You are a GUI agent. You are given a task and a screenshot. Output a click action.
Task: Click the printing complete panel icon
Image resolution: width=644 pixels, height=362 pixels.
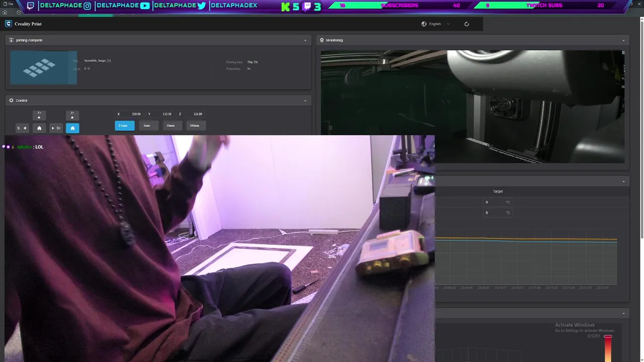point(12,40)
